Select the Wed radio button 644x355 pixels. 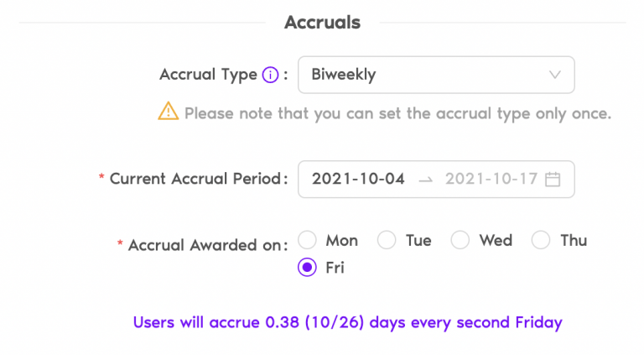(x=460, y=240)
